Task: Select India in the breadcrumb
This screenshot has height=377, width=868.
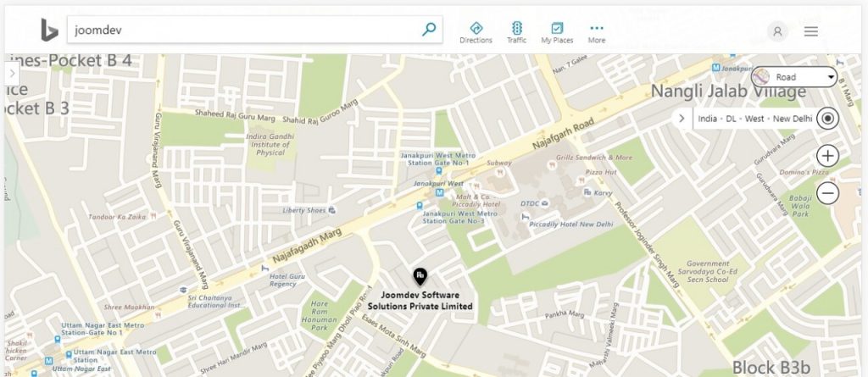Action: click(708, 119)
